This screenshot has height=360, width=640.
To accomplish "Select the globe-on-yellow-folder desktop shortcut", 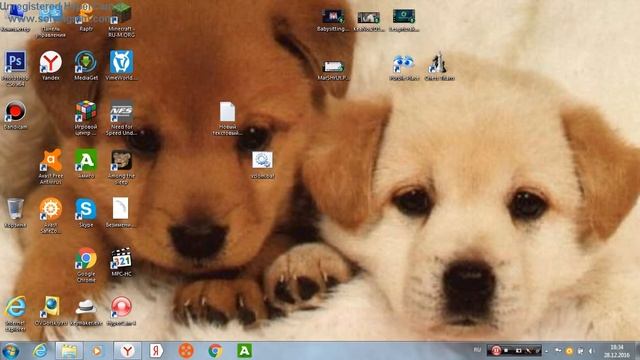I will tap(51, 311).
